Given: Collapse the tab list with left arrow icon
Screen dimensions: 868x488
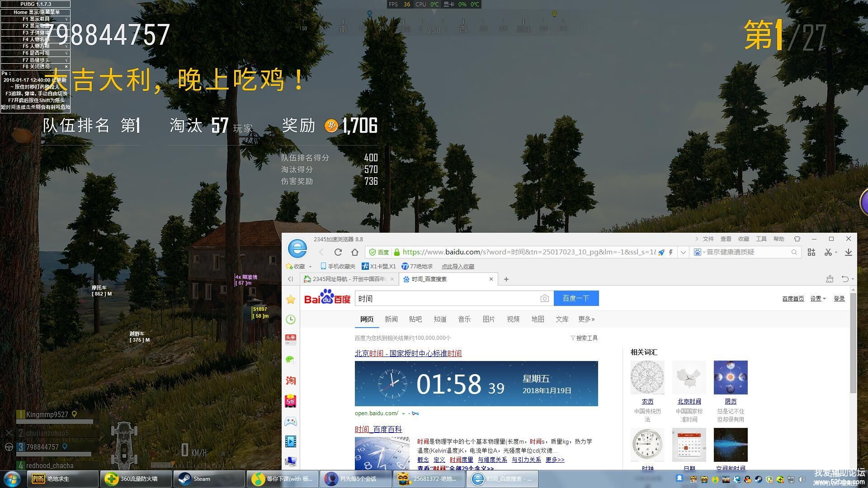Looking at the screenshot, I should [290, 279].
